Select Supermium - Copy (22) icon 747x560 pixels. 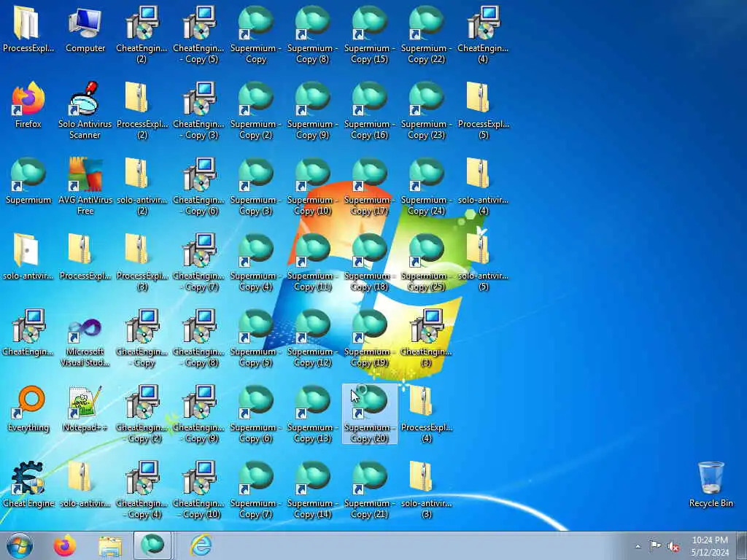426,35
